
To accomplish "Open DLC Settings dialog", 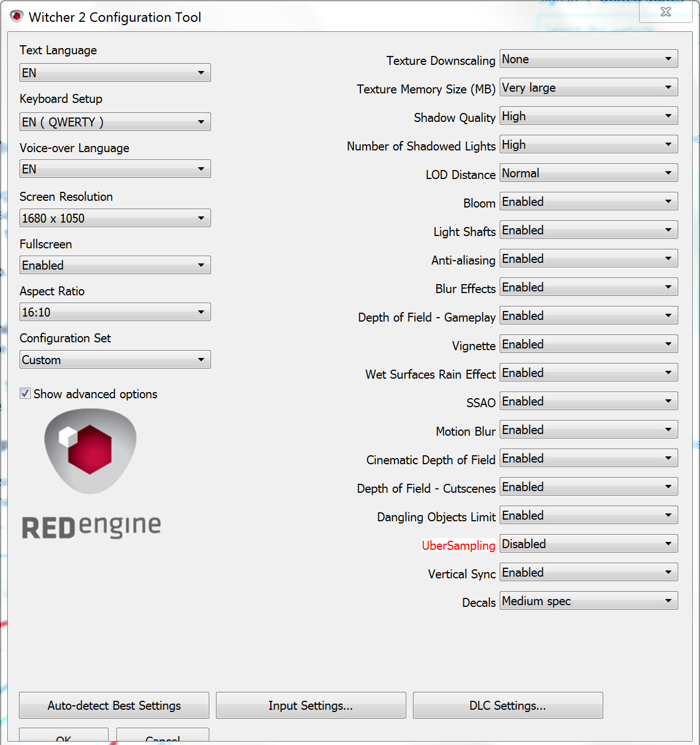I will (x=508, y=705).
